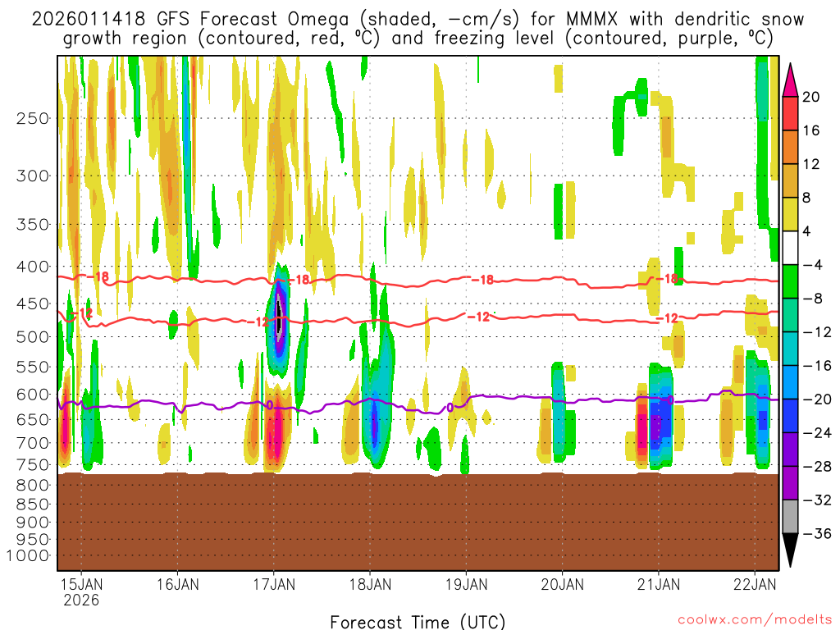Click the gray swatch between -32 and -36
This screenshot has width=840, height=630.
(x=791, y=517)
